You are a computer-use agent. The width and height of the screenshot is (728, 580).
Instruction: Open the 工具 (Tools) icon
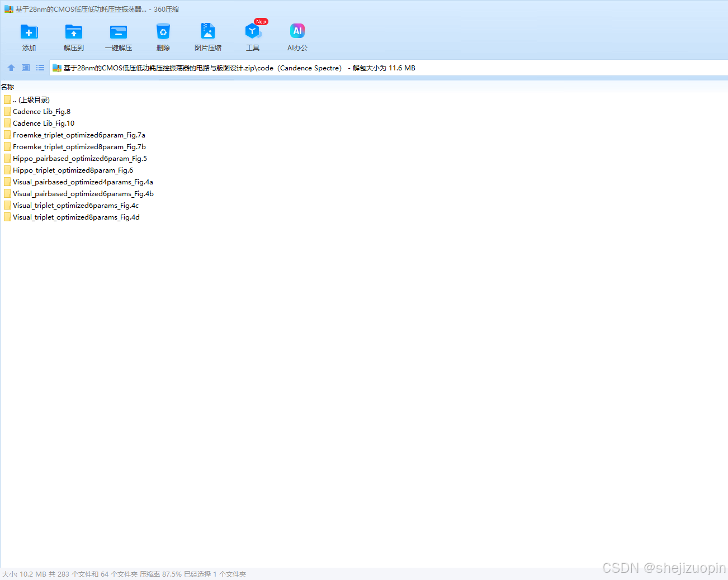point(253,31)
